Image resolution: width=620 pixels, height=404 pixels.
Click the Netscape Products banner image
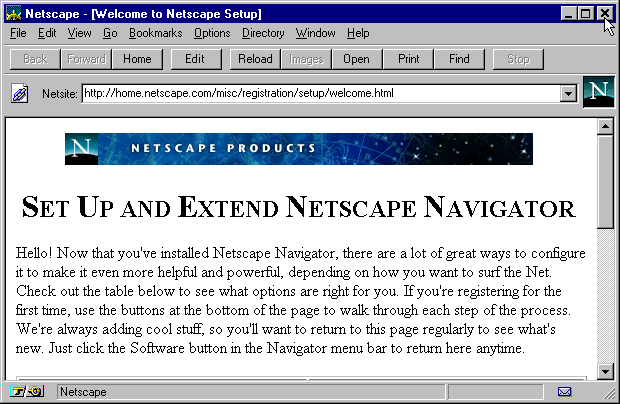coord(299,149)
